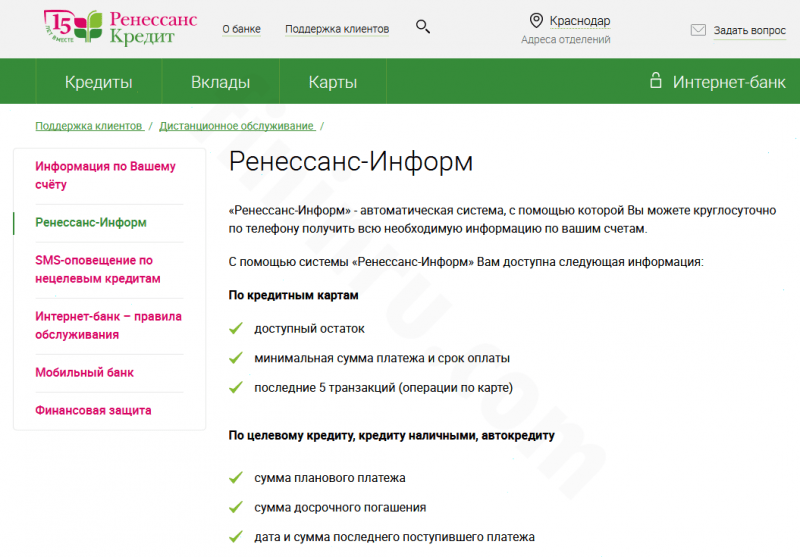
Task: Click the location pin icon near Краснодар
Action: coord(536,20)
